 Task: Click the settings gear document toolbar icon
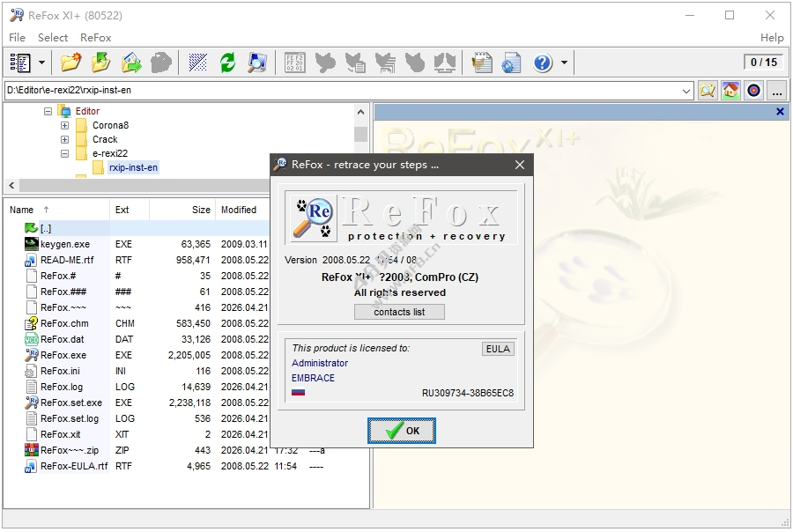511,63
